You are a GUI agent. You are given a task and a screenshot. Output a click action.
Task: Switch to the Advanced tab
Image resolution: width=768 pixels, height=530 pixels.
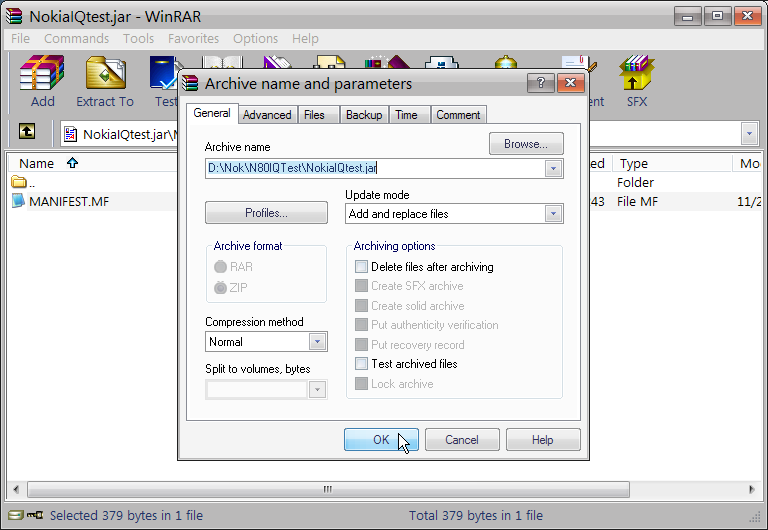(x=267, y=115)
